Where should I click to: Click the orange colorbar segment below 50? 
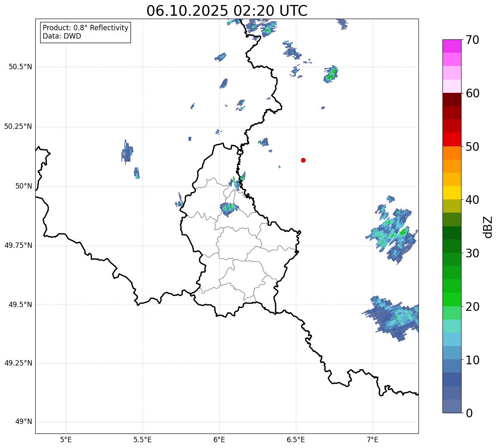452,153
